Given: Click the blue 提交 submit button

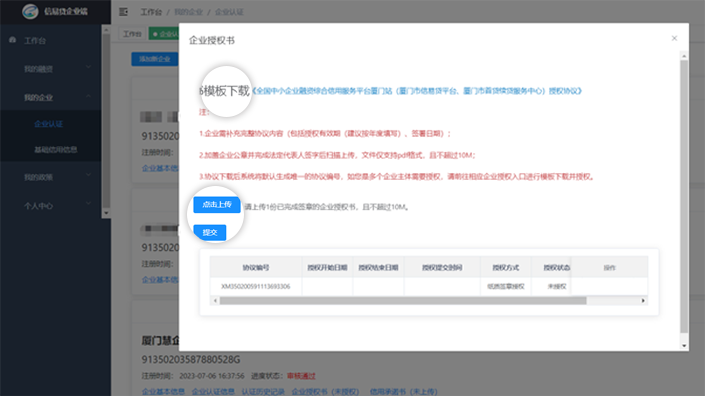Looking at the screenshot, I should (x=210, y=232).
